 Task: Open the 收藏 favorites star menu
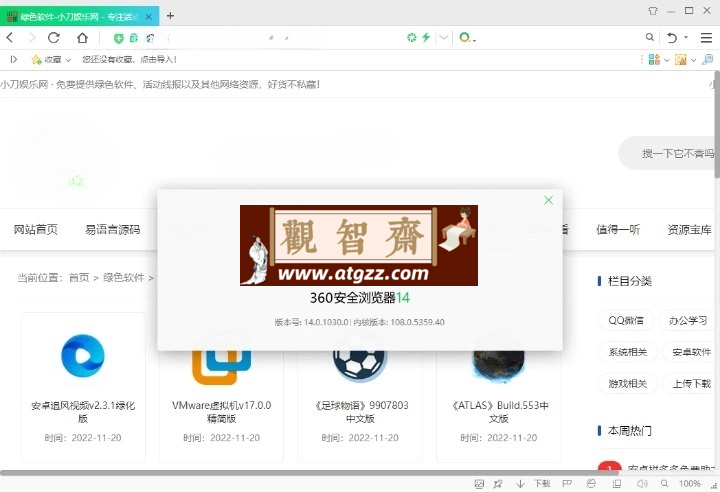(x=51, y=60)
